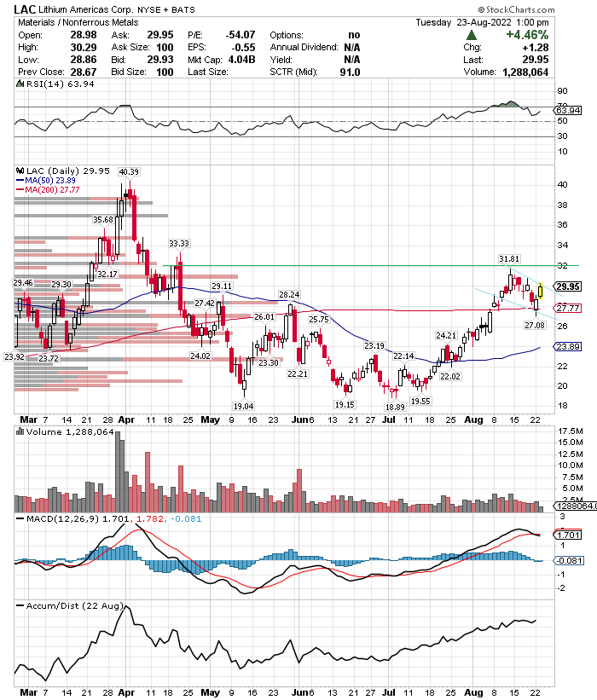597x700 pixels.
Task: Click the 19.04 low price label
Action: (243, 406)
